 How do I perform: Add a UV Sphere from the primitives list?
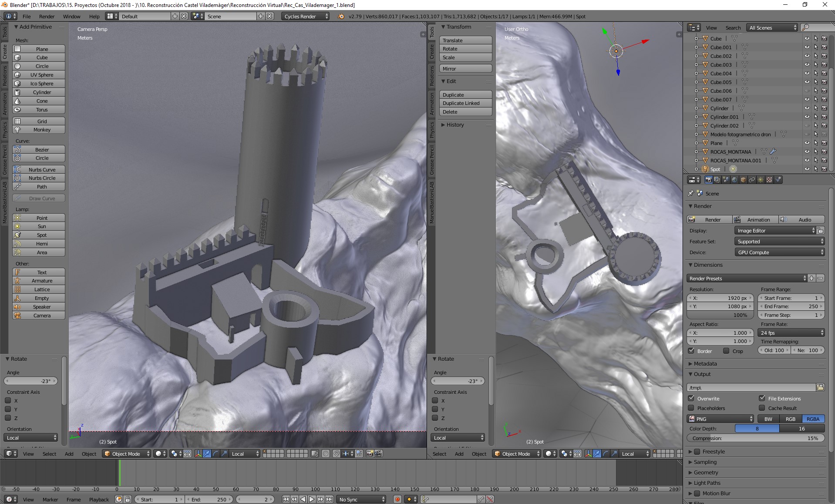(x=41, y=75)
